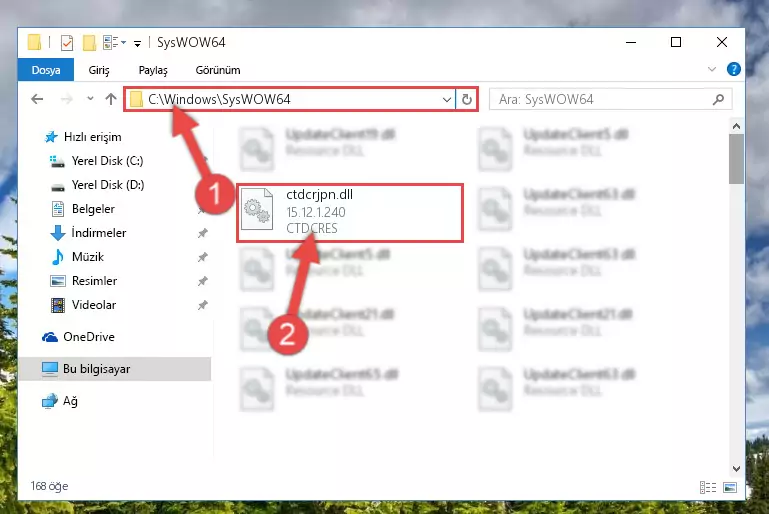The image size is (769, 514).
Task: Unpin Resimler using its pin icon
Action: coord(203,281)
